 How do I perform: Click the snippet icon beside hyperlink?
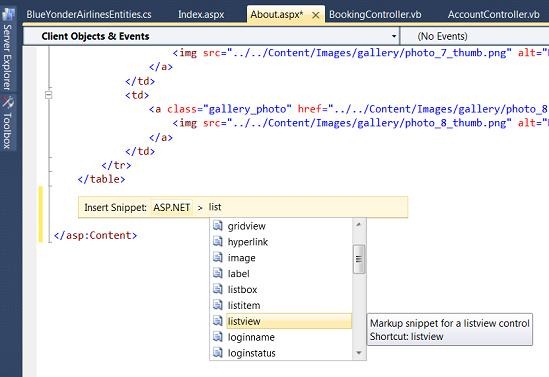[218, 242]
